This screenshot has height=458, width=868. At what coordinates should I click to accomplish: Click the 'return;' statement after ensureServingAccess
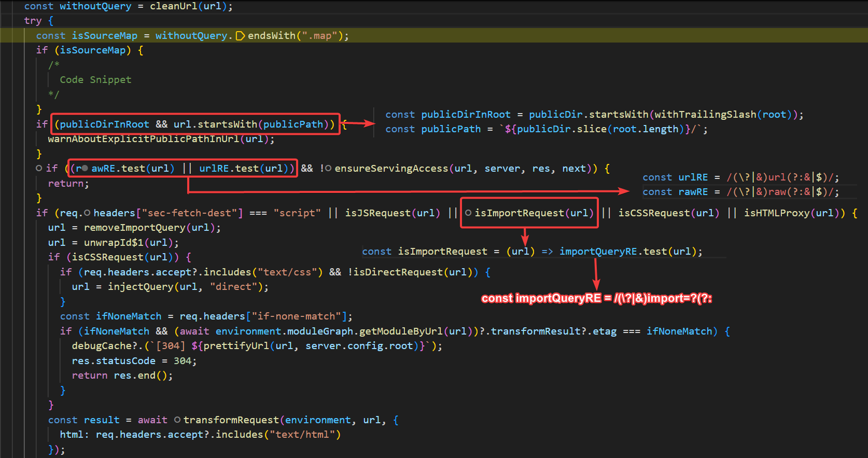(68, 184)
